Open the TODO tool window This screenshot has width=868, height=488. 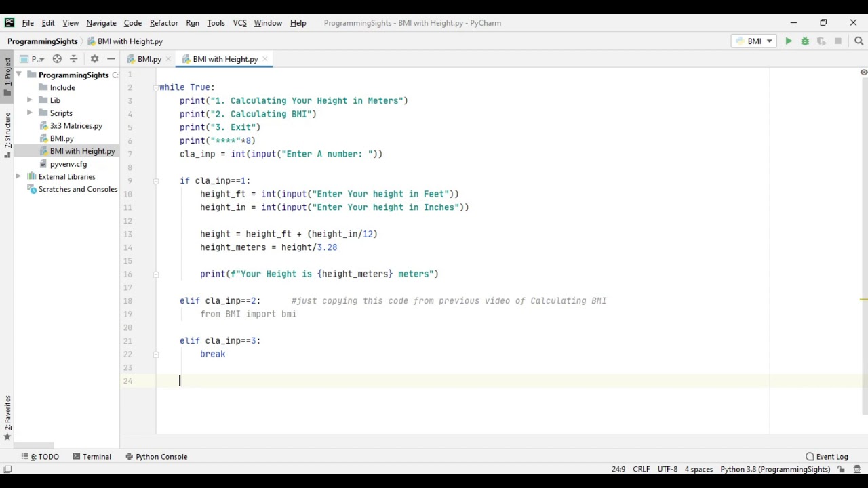point(40,457)
